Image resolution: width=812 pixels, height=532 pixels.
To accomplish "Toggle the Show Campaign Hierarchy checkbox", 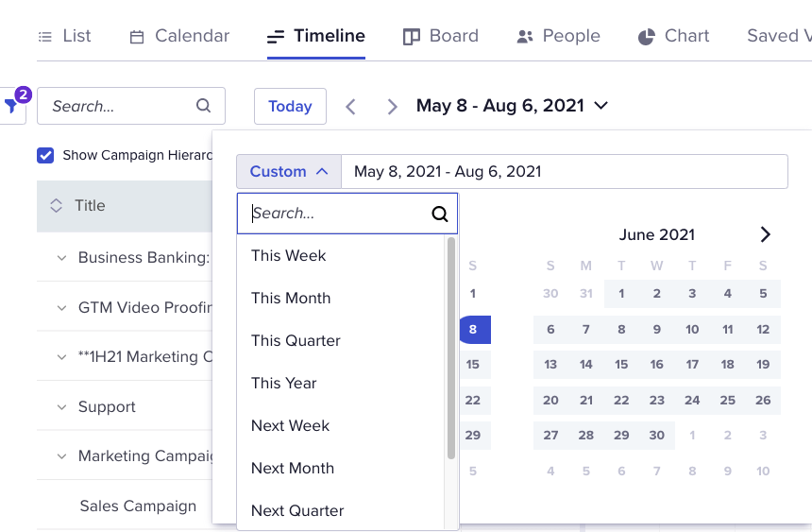I will tap(45, 155).
